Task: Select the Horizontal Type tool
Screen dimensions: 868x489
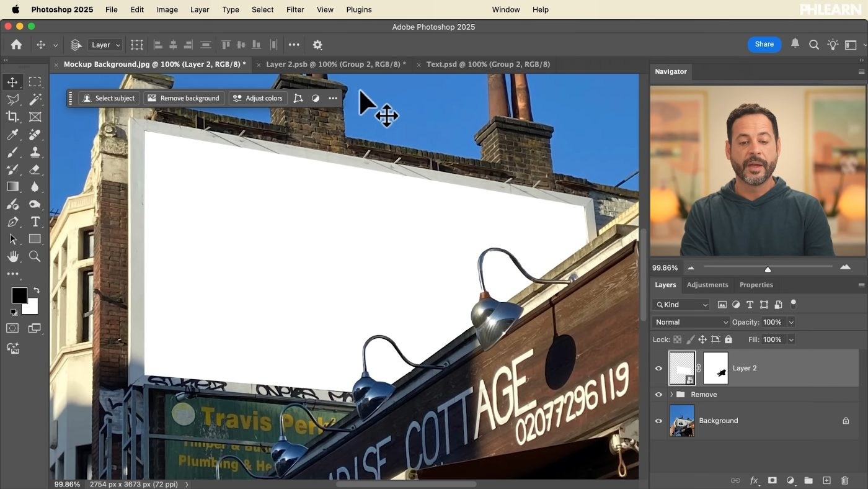Action: click(35, 222)
